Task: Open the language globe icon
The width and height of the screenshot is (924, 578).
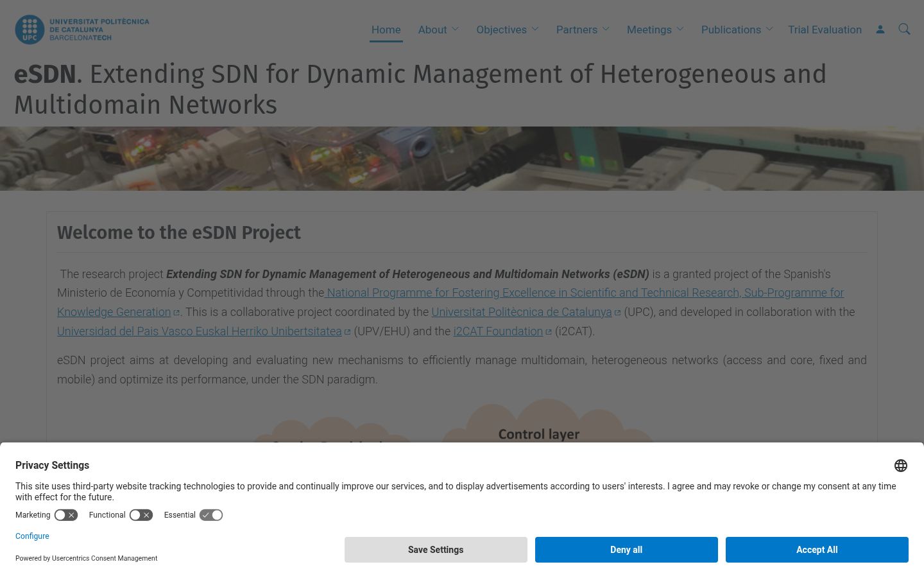Action: (x=901, y=466)
